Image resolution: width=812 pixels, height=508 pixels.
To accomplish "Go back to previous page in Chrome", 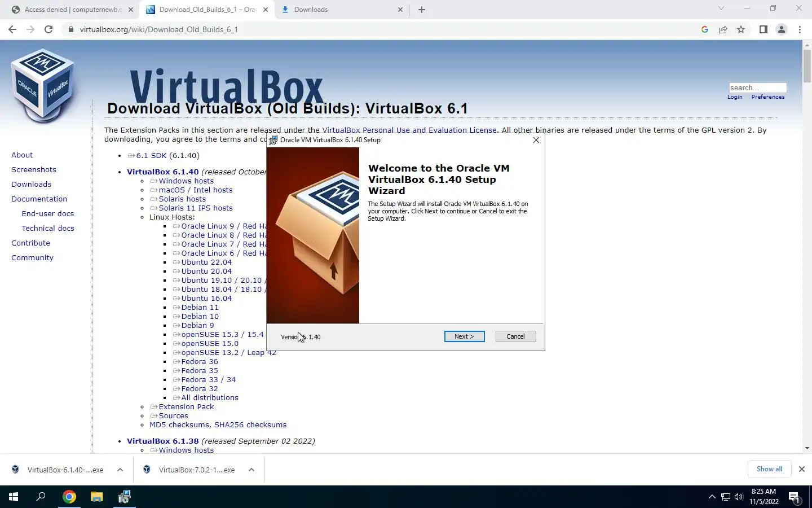I will 12,29.
